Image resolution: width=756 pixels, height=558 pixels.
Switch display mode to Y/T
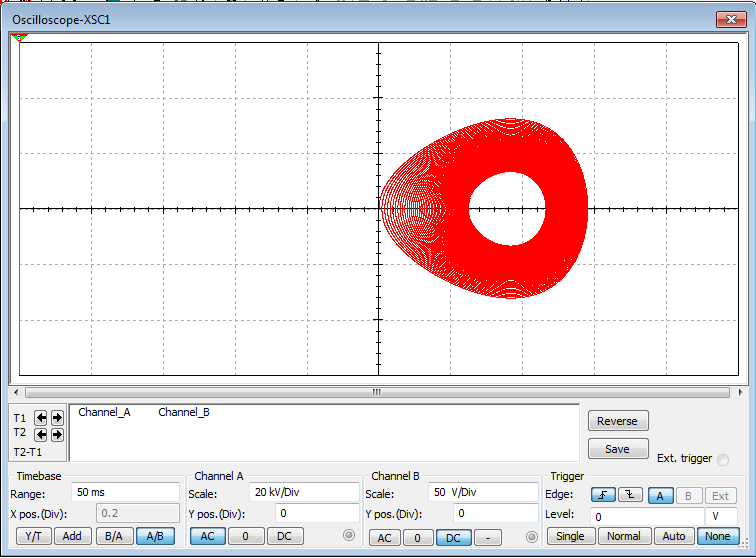(33, 536)
